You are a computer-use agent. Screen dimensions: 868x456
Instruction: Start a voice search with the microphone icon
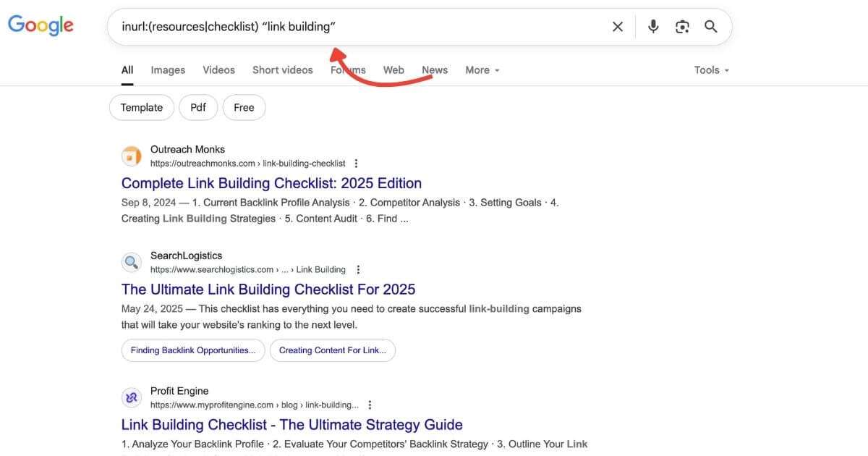pos(652,26)
